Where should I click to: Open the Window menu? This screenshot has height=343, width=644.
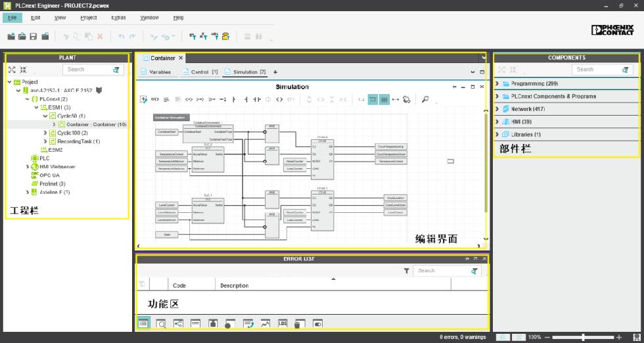click(149, 18)
